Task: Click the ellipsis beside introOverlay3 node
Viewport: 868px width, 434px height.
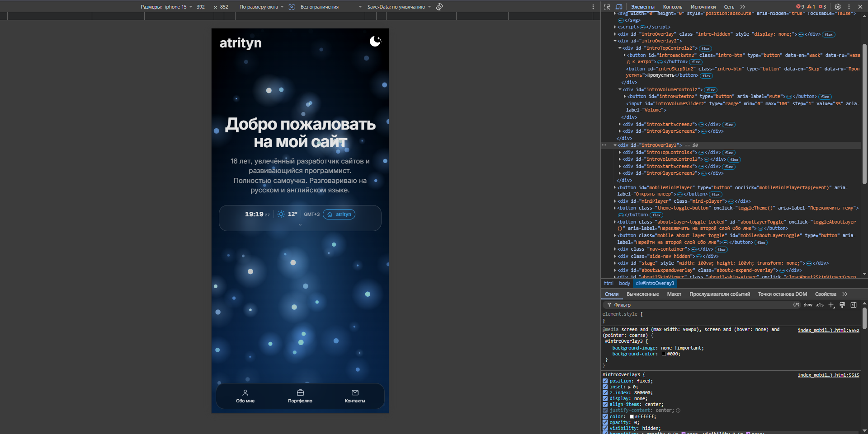Action: point(604,145)
